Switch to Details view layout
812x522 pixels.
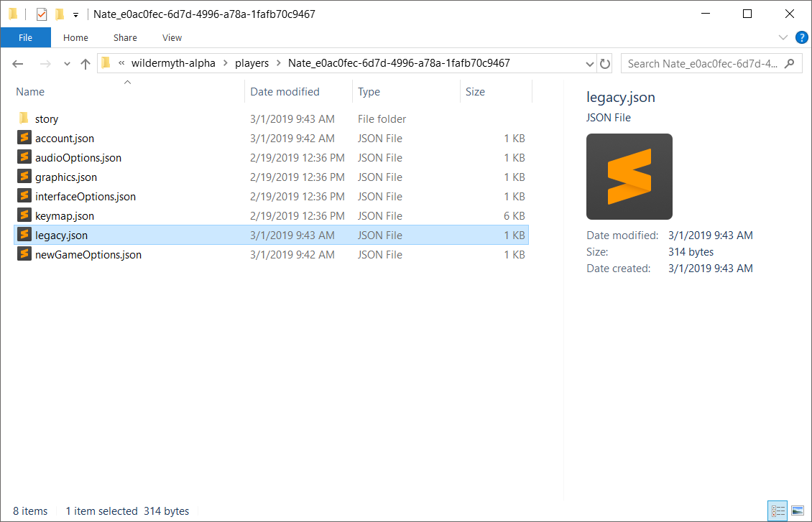(x=778, y=511)
